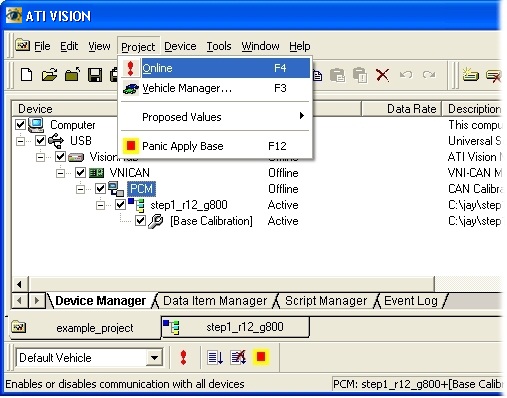Image resolution: width=507 pixels, height=398 pixels.
Task: Open the Default Vehicle dropdown
Action: click(154, 358)
